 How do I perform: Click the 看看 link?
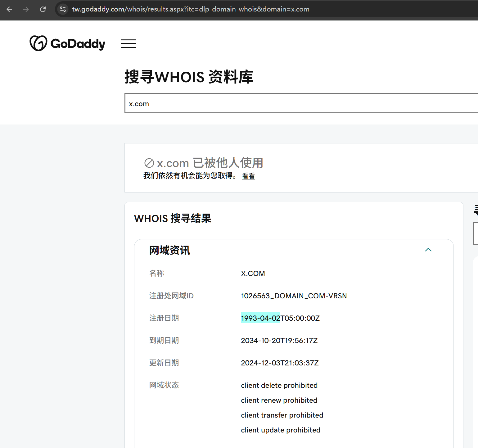click(248, 176)
